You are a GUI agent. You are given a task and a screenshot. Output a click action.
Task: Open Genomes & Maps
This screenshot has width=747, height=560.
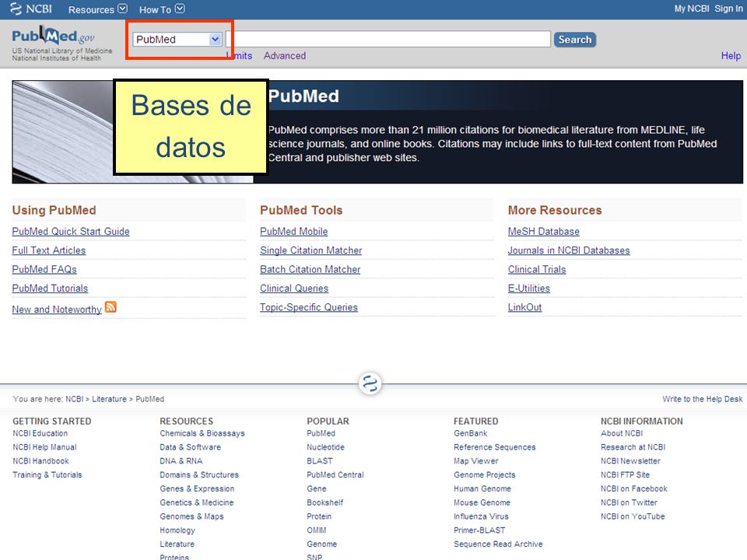pos(192,516)
